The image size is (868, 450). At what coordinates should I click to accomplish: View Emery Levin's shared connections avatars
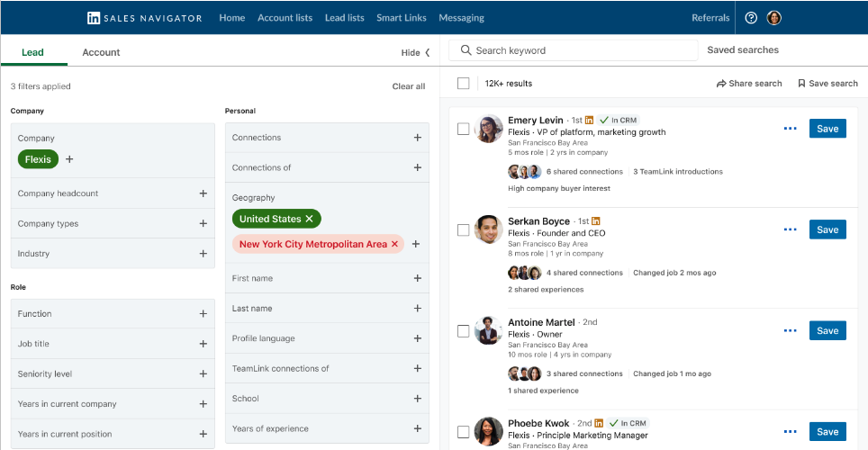click(x=524, y=172)
